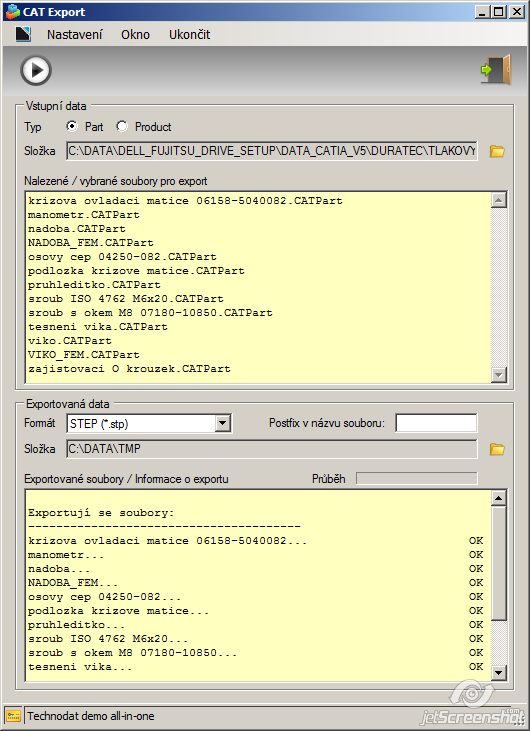Click the Ukončit menu item
This screenshot has width=530, height=731.
tap(189, 34)
